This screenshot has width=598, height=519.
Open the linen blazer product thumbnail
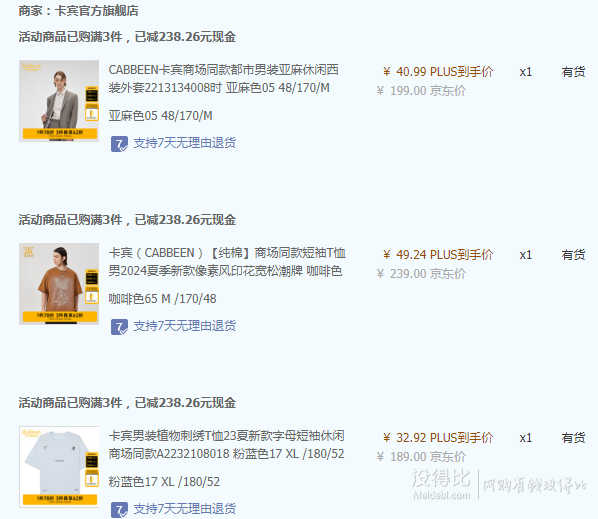[59, 101]
